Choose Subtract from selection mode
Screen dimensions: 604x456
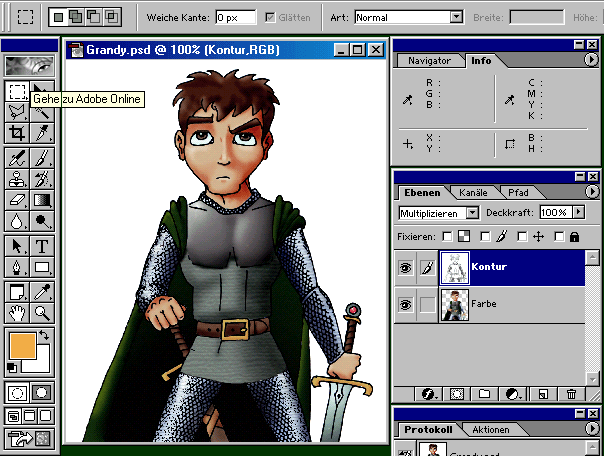[94, 17]
